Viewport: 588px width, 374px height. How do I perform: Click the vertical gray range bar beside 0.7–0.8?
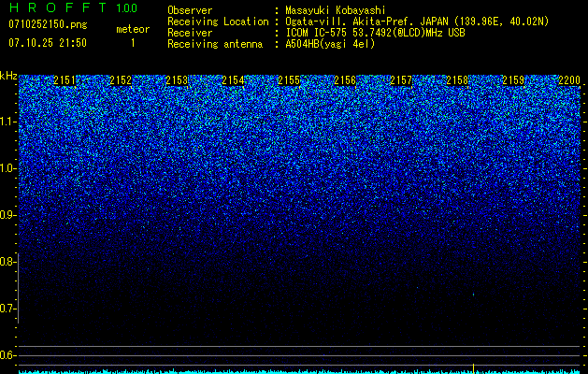pyautogui.click(x=19, y=288)
